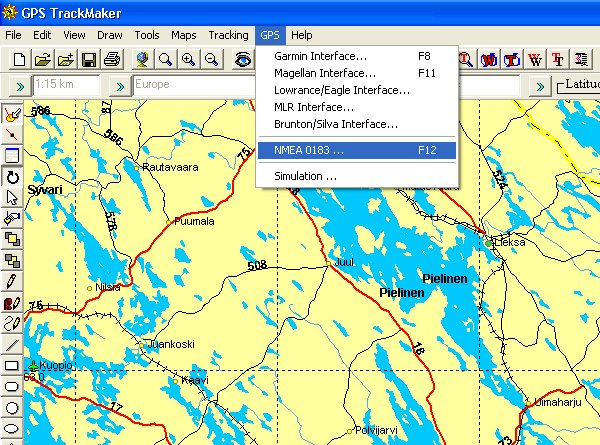Open the Maps menu
Image resolution: width=600 pixels, height=445 pixels.
pyautogui.click(x=184, y=35)
